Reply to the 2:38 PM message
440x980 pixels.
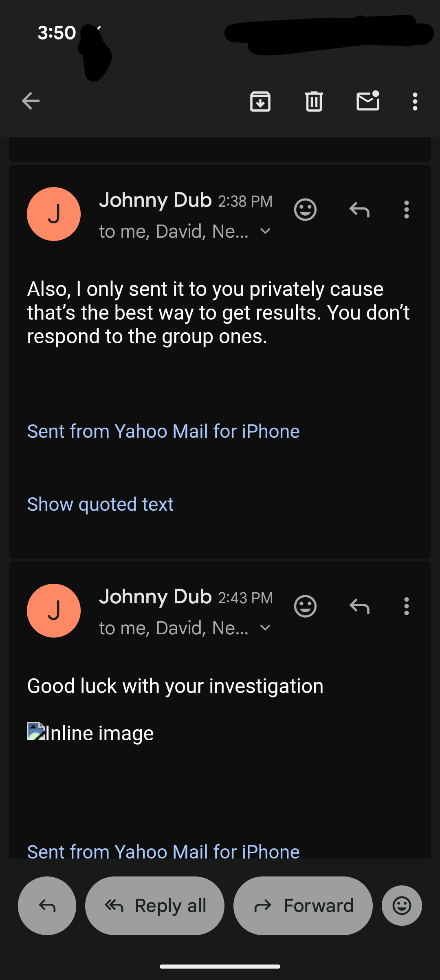coord(359,210)
